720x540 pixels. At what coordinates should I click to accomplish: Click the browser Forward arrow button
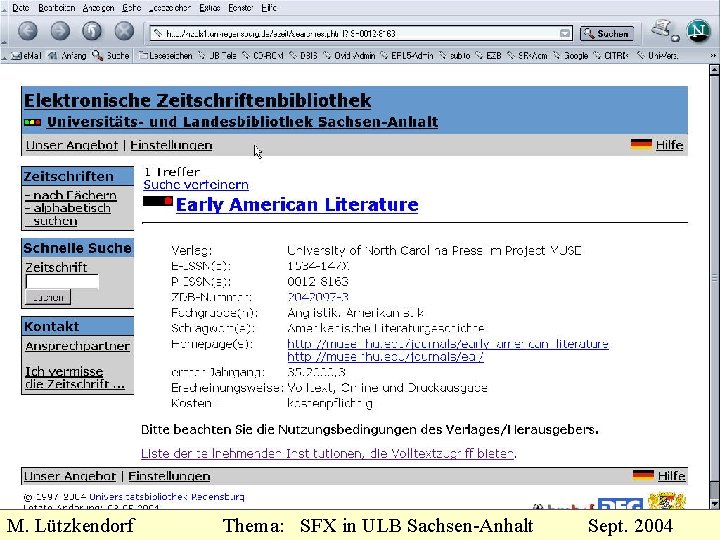click(60, 31)
